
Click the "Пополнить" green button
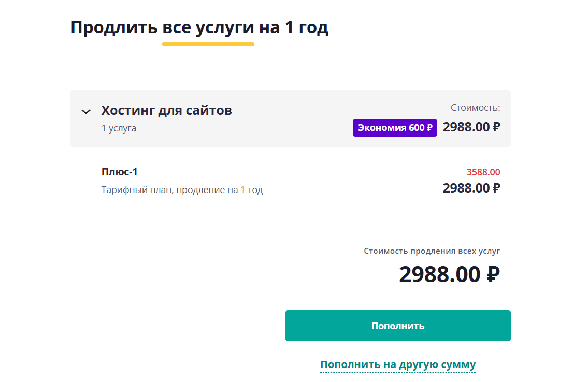tap(398, 326)
